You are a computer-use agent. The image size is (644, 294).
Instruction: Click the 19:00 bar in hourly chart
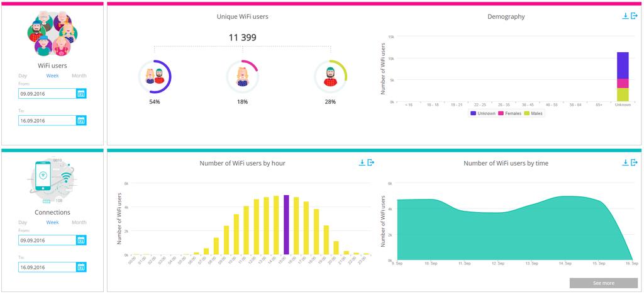click(326, 240)
